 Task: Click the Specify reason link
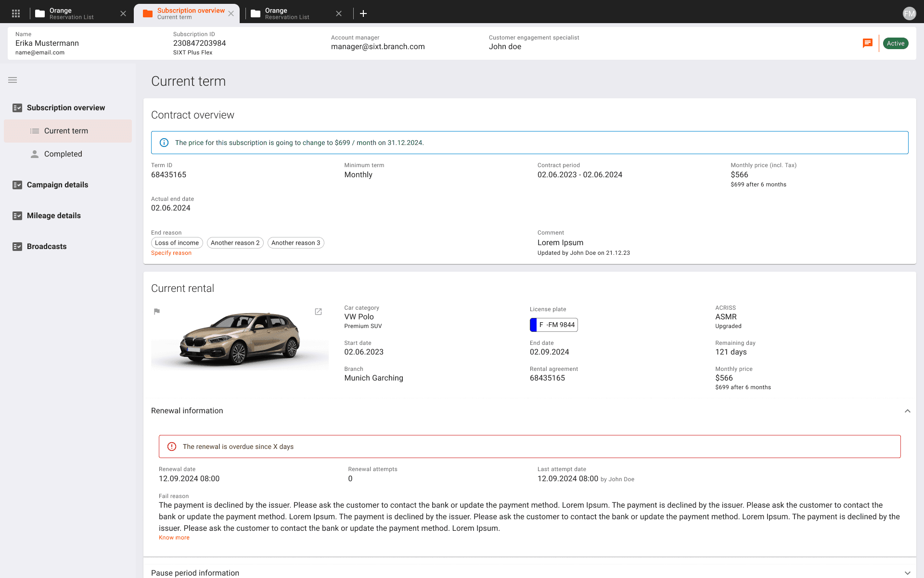point(171,253)
